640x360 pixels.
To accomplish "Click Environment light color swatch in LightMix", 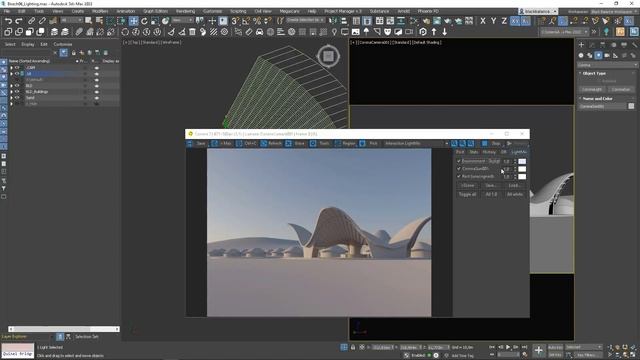I will (x=522, y=161).
